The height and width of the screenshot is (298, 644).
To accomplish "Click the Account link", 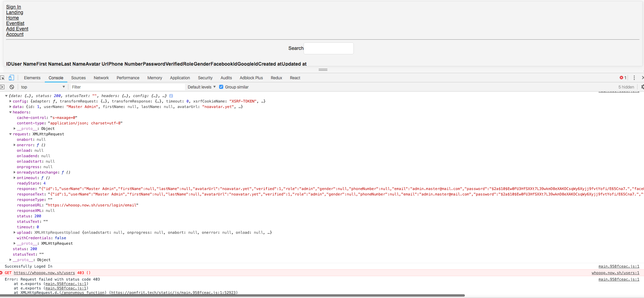I will [15, 34].
